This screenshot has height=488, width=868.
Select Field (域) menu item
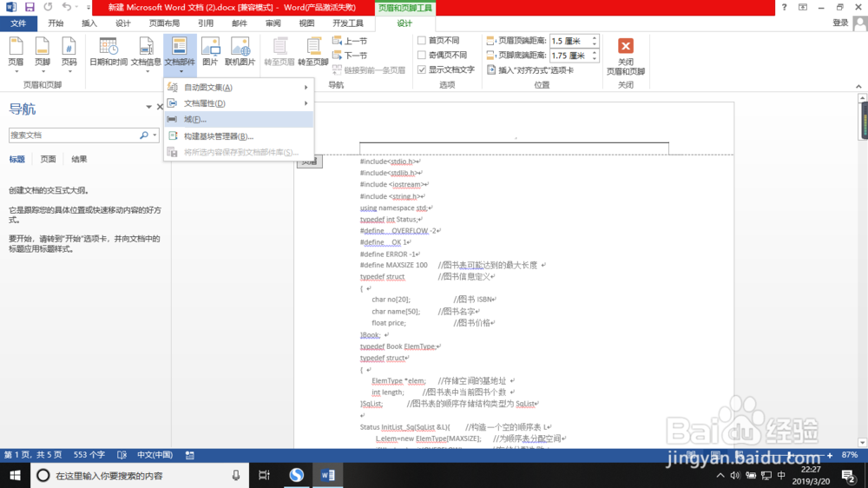tap(240, 120)
